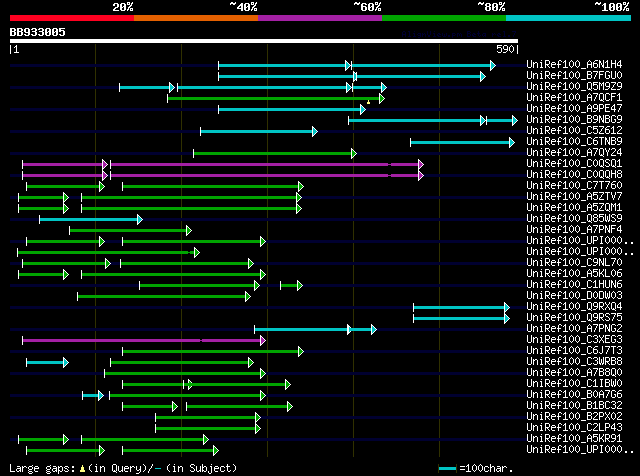Click the green ~80% identity color segment
This screenshot has width=640, height=476.
[x=444, y=18]
